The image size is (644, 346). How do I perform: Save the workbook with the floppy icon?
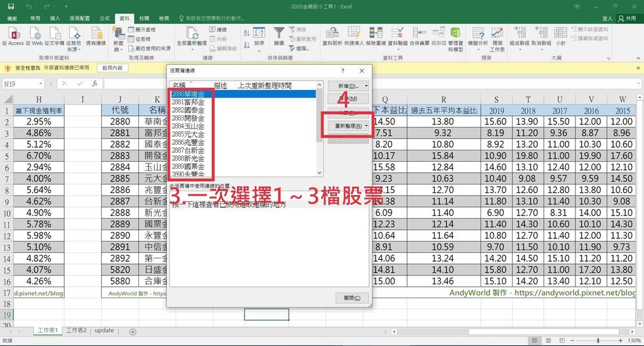click(x=11, y=6)
